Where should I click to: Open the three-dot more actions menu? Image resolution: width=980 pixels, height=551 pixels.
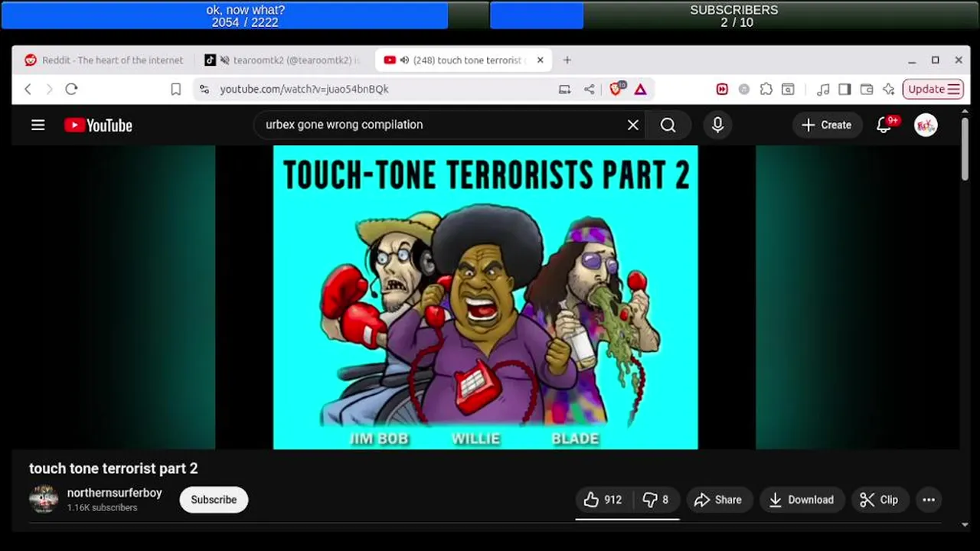[x=929, y=500]
